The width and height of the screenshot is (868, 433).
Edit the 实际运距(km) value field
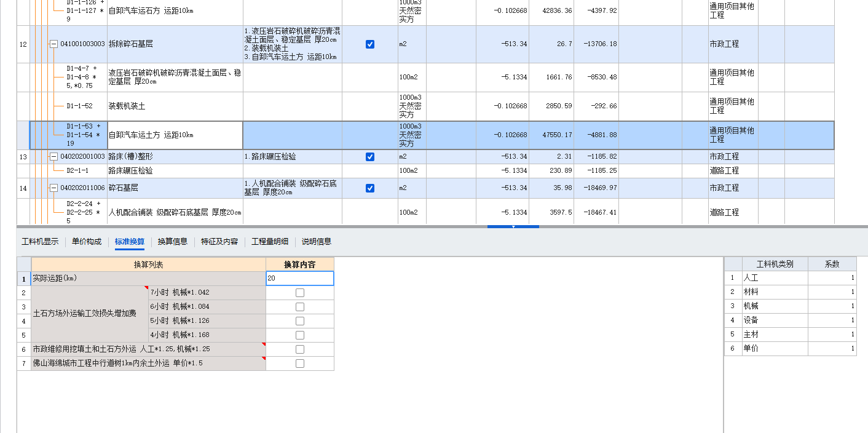[299, 278]
